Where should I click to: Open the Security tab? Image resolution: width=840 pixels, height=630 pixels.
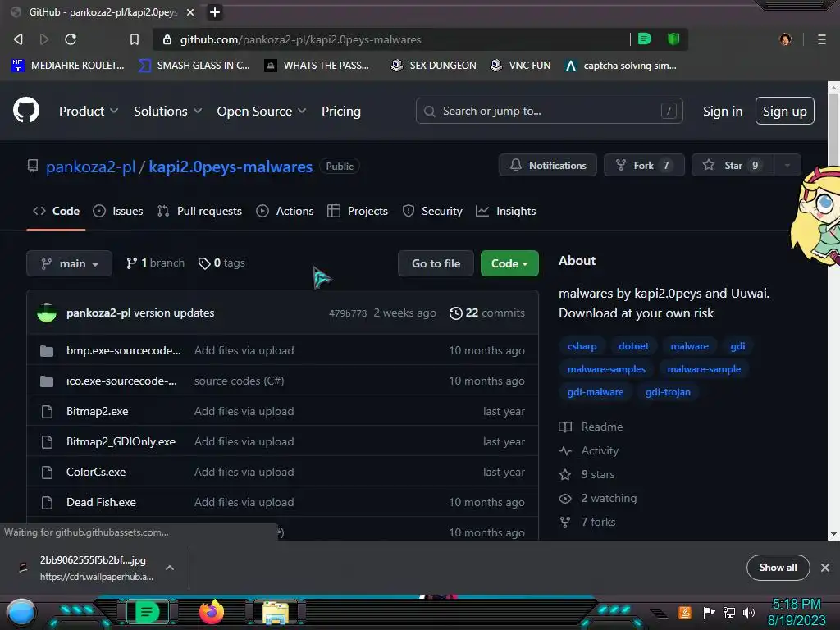(x=432, y=211)
